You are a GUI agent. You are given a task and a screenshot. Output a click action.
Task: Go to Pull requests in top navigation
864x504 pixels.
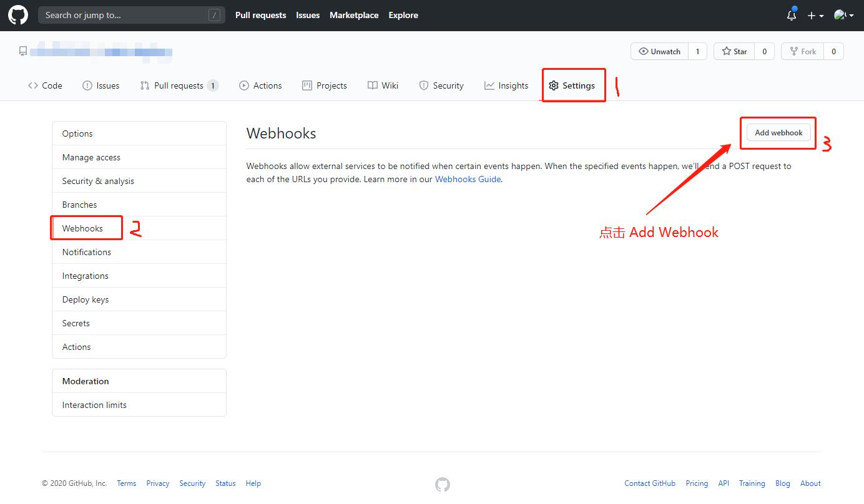click(x=260, y=15)
